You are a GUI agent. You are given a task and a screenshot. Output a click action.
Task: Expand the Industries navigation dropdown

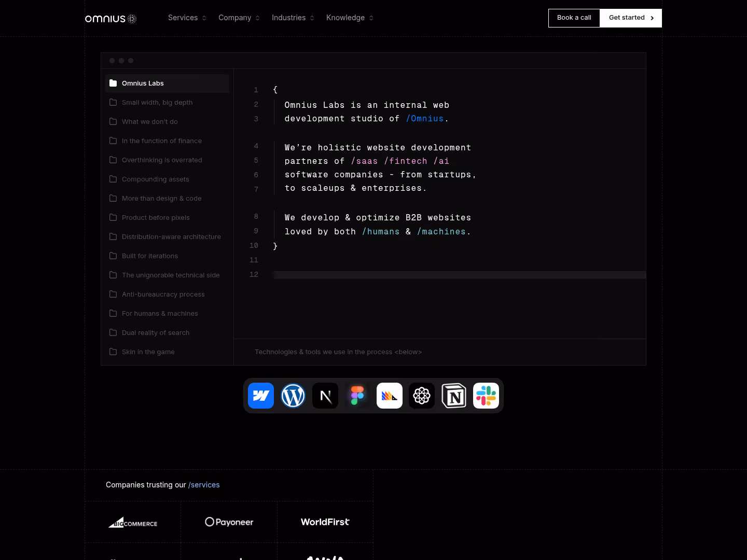(x=293, y=18)
